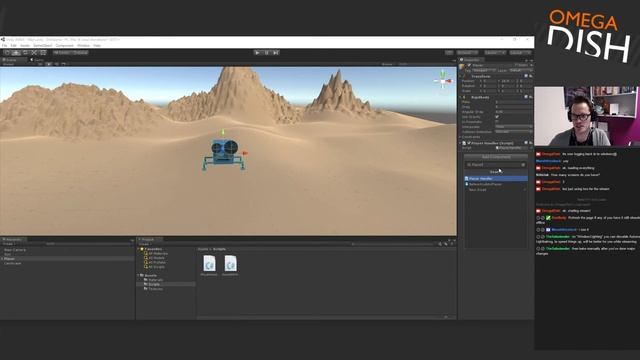Image resolution: width=640 pixels, height=360 pixels.
Task: Open the Assets menu
Action: click(x=25, y=46)
